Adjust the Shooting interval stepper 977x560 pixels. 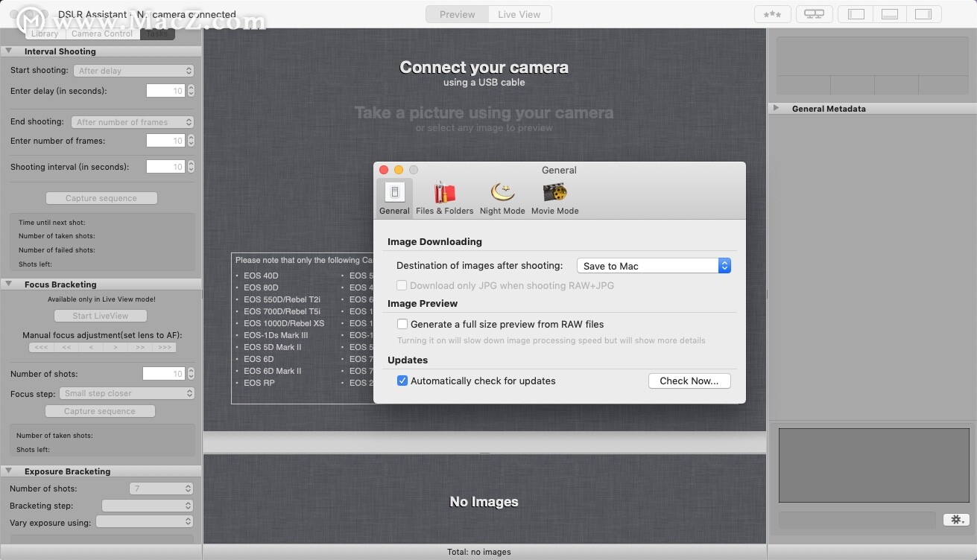coord(192,167)
